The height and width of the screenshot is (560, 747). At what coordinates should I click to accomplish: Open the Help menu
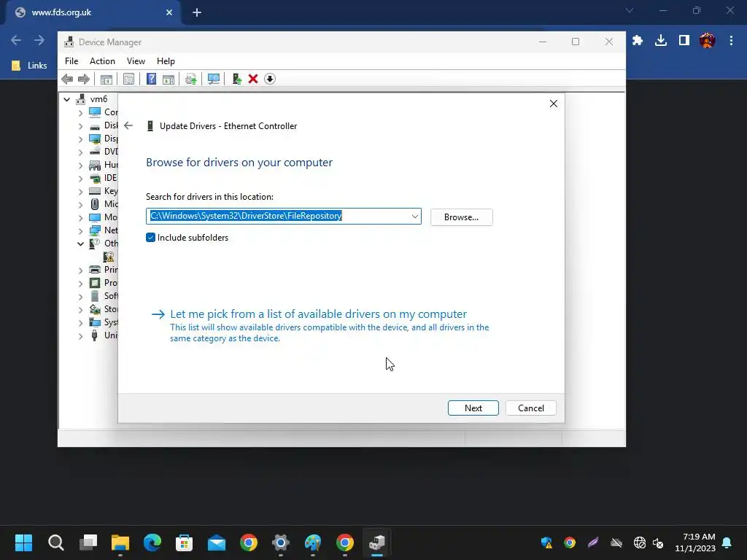[166, 61]
